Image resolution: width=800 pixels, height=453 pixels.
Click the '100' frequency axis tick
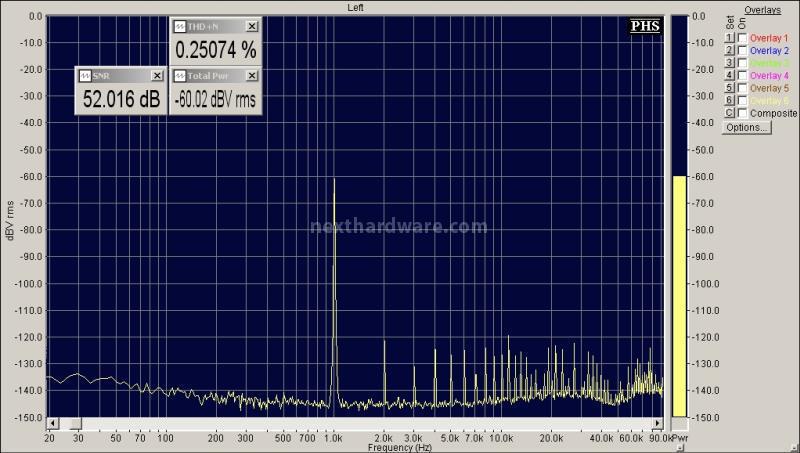pyautogui.click(x=166, y=438)
